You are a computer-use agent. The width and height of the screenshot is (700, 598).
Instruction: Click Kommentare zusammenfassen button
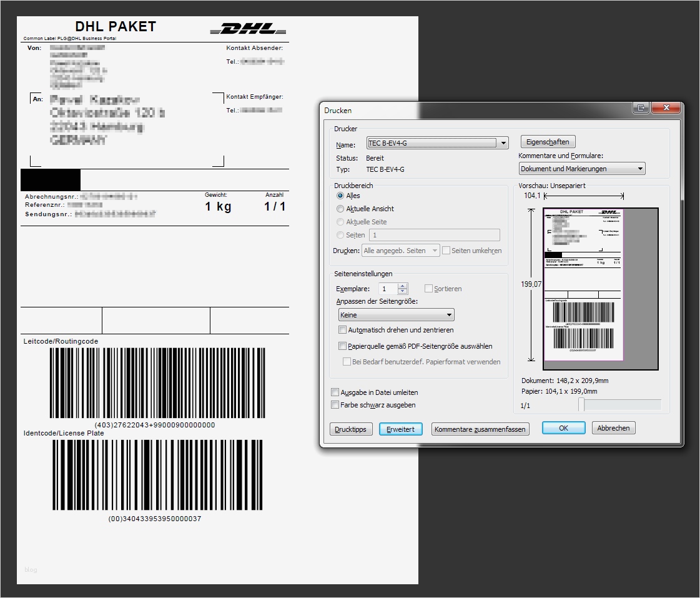point(480,429)
